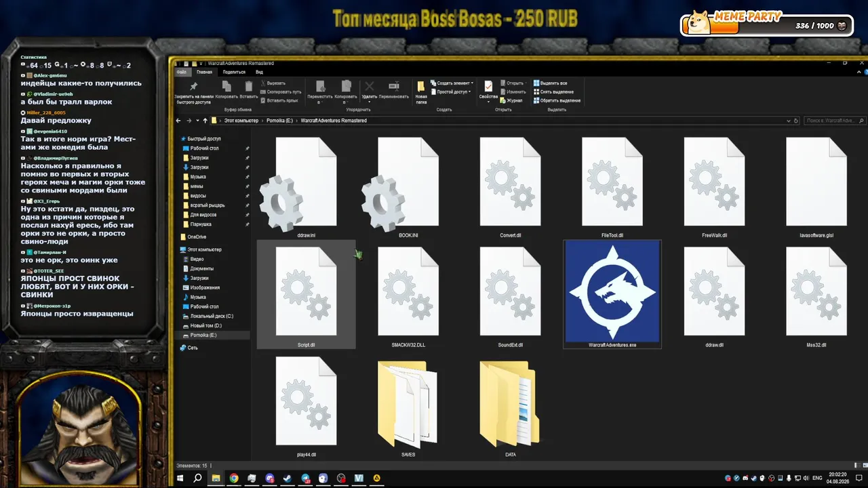This screenshot has height=488, width=868.
Task: Select the Script.dll file
Action: click(306, 294)
